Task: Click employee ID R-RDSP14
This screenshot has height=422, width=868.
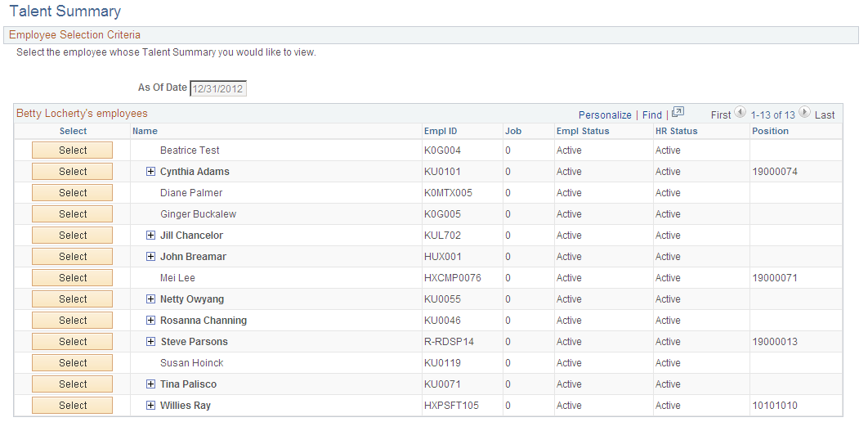Action: 449,342
